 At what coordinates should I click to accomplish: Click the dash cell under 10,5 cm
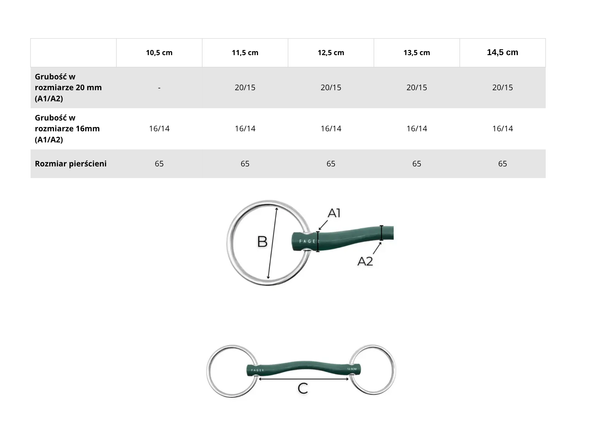[160, 87]
